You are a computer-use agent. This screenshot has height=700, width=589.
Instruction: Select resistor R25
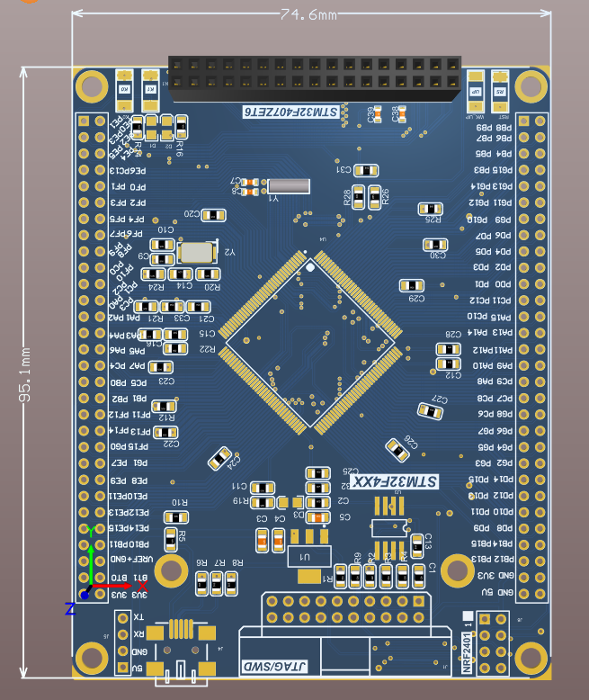pos(431,209)
